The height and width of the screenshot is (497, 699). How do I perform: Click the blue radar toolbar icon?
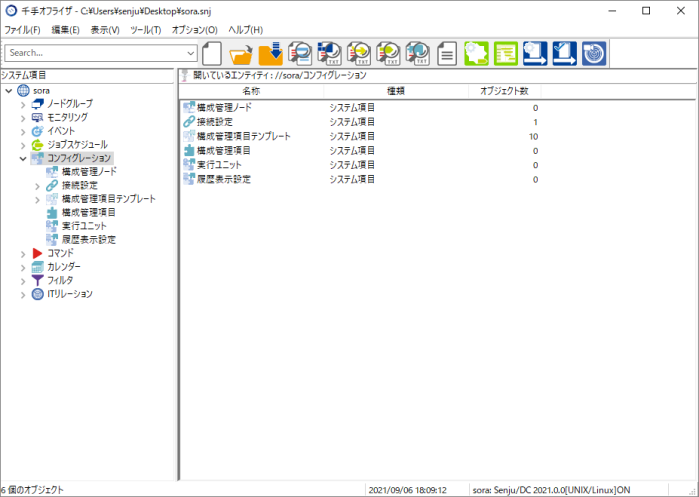(594, 53)
